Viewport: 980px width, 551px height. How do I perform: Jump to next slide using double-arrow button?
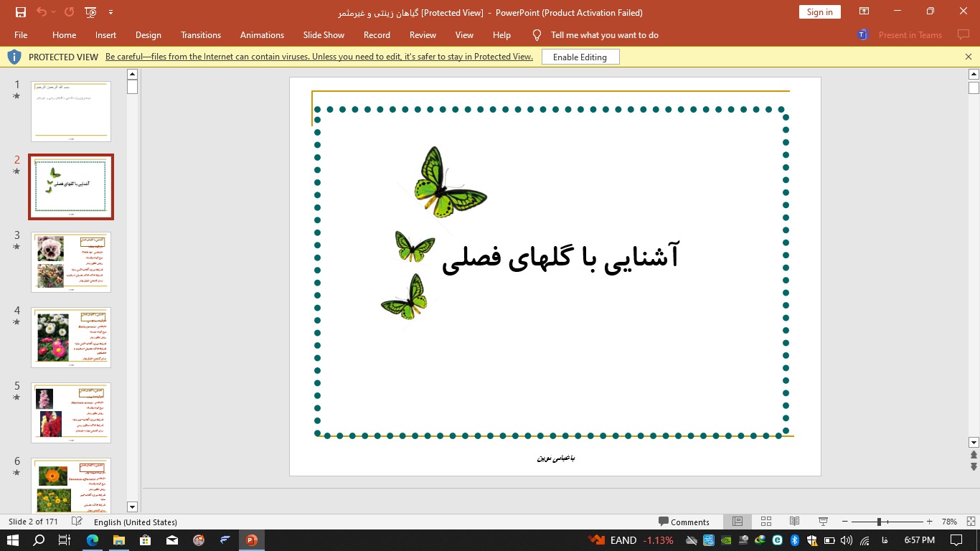[974, 467]
